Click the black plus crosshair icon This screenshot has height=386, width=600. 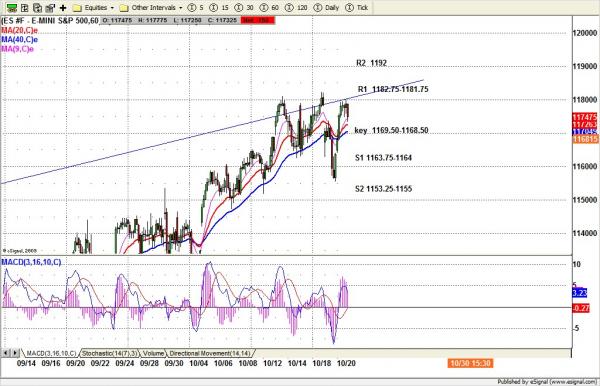[x=63, y=8]
